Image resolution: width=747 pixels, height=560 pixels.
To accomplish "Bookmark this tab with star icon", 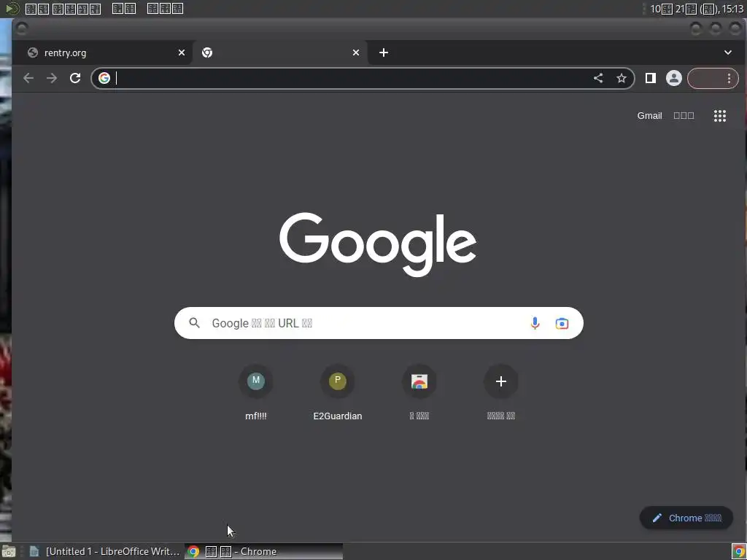I will (622, 78).
